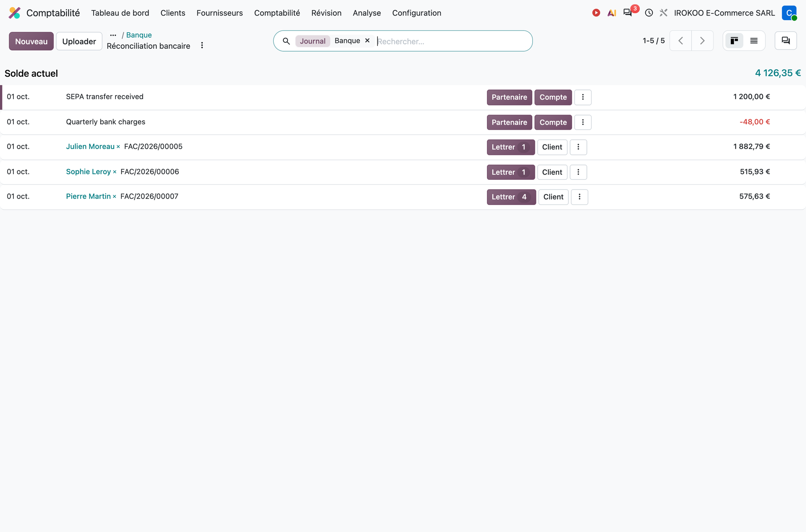Expand the breadcrumb ellipsis
Image resolution: width=806 pixels, height=532 pixels.
pyautogui.click(x=113, y=35)
